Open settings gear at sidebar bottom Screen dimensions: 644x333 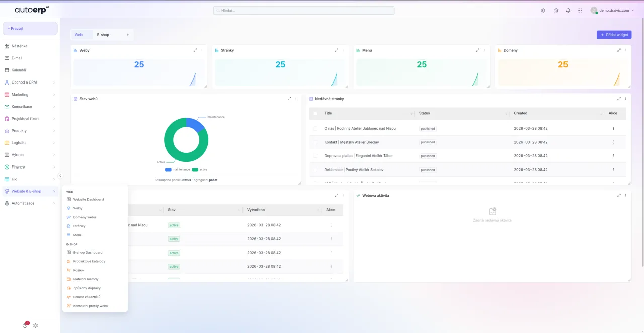coord(36,325)
